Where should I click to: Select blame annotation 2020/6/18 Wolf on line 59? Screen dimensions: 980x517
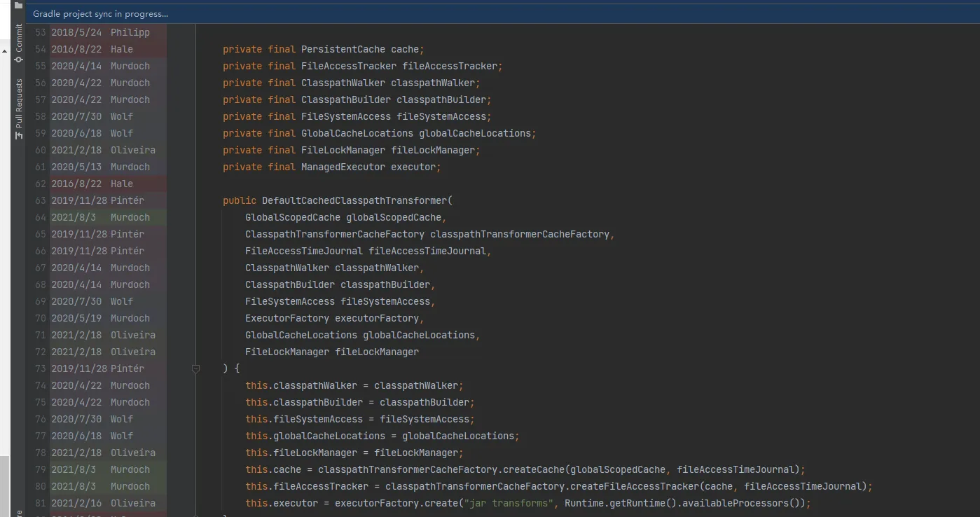(x=92, y=133)
